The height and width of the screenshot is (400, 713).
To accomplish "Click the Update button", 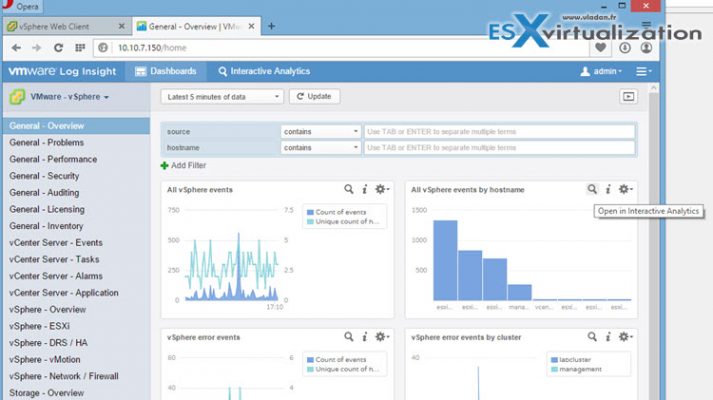I will [x=314, y=96].
